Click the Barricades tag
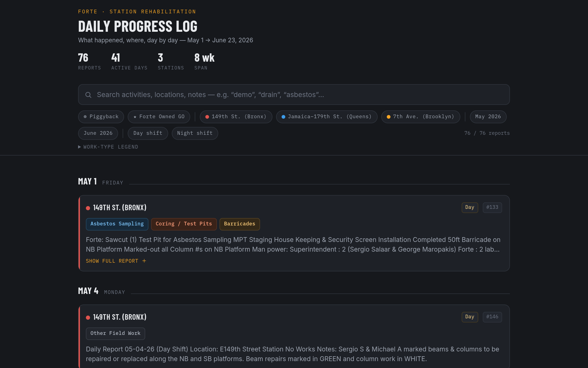Image resolution: width=588 pixels, height=368 pixels. pyautogui.click(x=240, y=224)
